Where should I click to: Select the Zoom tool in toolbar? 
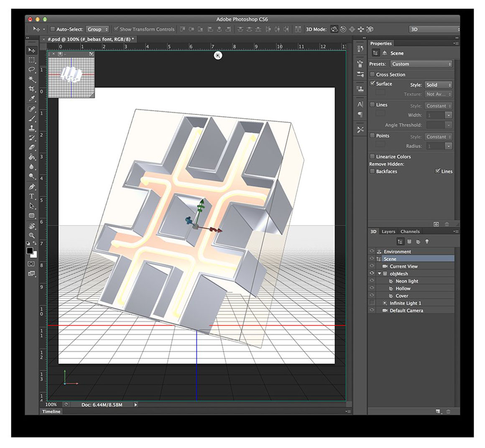click(x=32, y=236)
